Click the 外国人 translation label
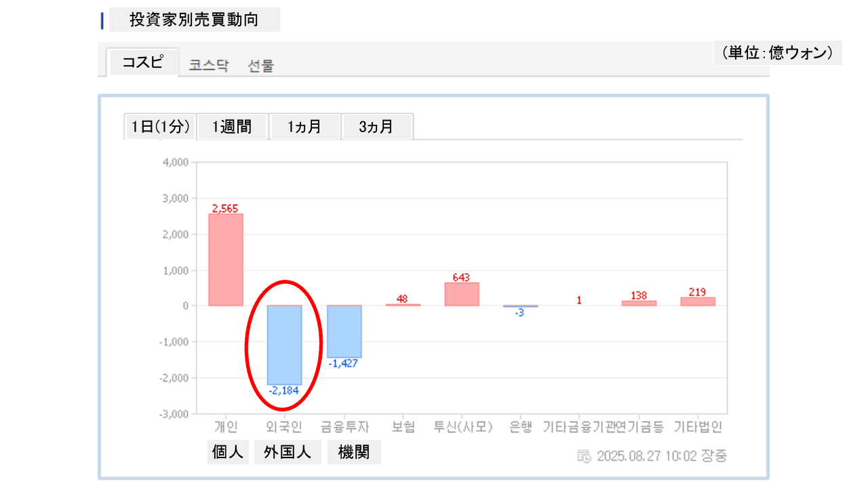Viewport: 868px width, 488px height. [288, 452]
